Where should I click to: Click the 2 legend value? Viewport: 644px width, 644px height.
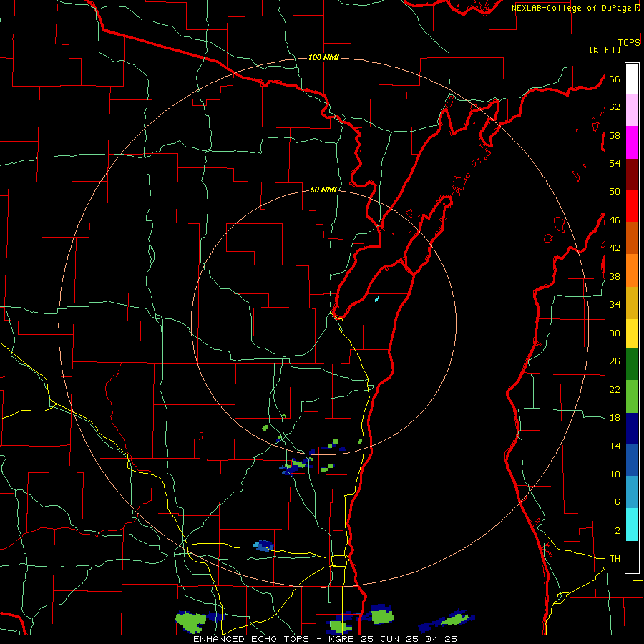point(618,531)
